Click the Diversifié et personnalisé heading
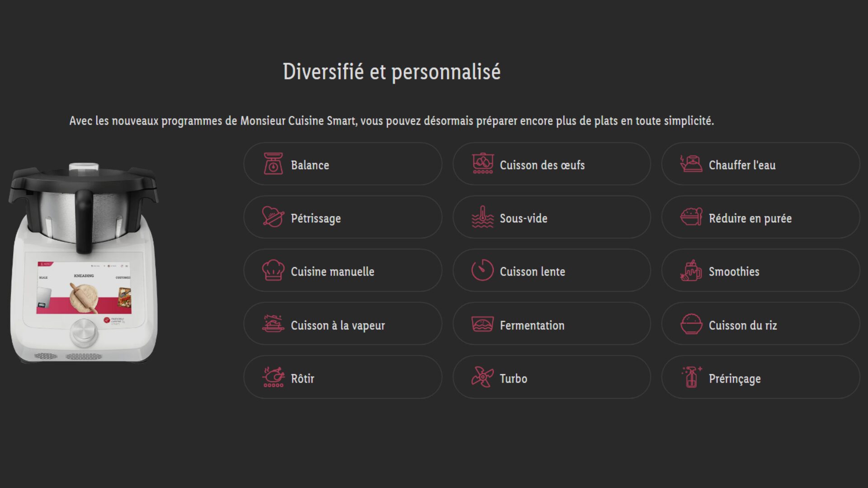Viewport: 868px width, 488px height. [x=392, y=72]
